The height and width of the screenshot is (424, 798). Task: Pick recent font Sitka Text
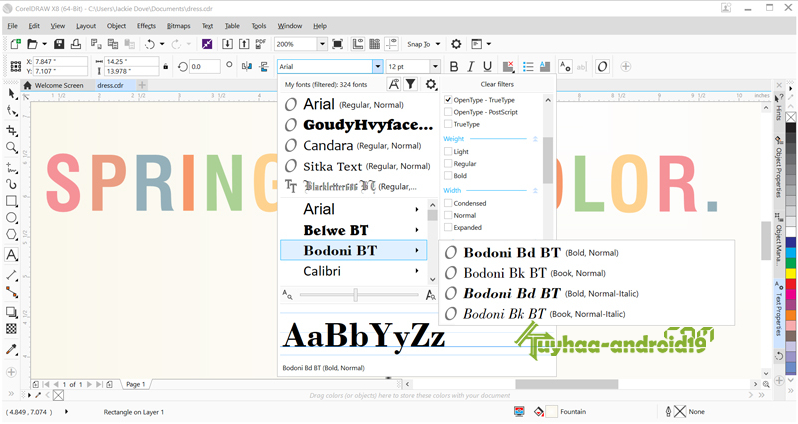(358, 166)
